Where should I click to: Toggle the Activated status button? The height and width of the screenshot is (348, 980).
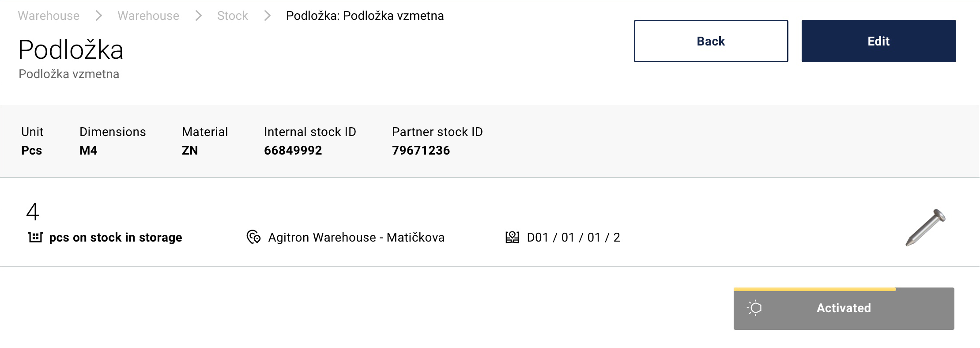(844, 309)
